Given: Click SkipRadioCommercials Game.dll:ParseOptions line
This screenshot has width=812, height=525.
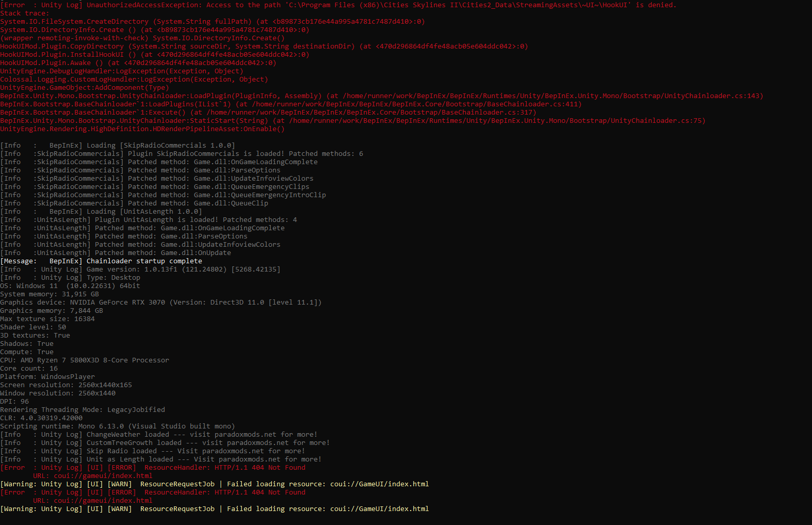Looking at the screenshot, I should coord(140,170).
